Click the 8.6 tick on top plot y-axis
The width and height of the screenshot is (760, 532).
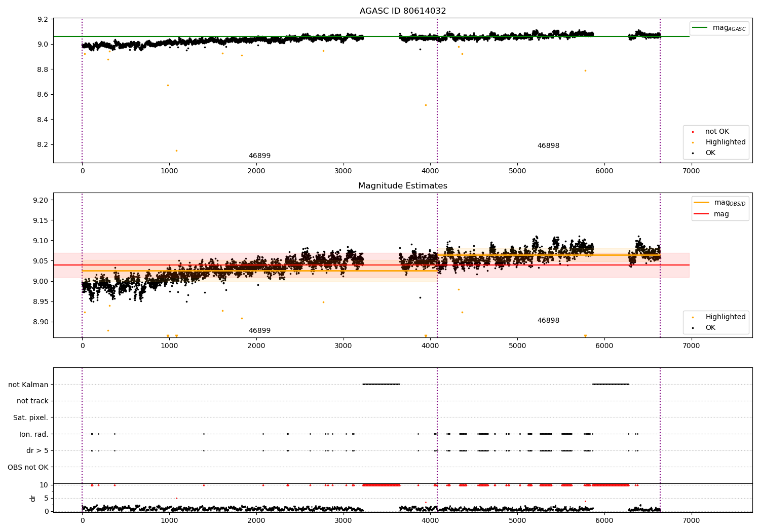pos(43,95)
